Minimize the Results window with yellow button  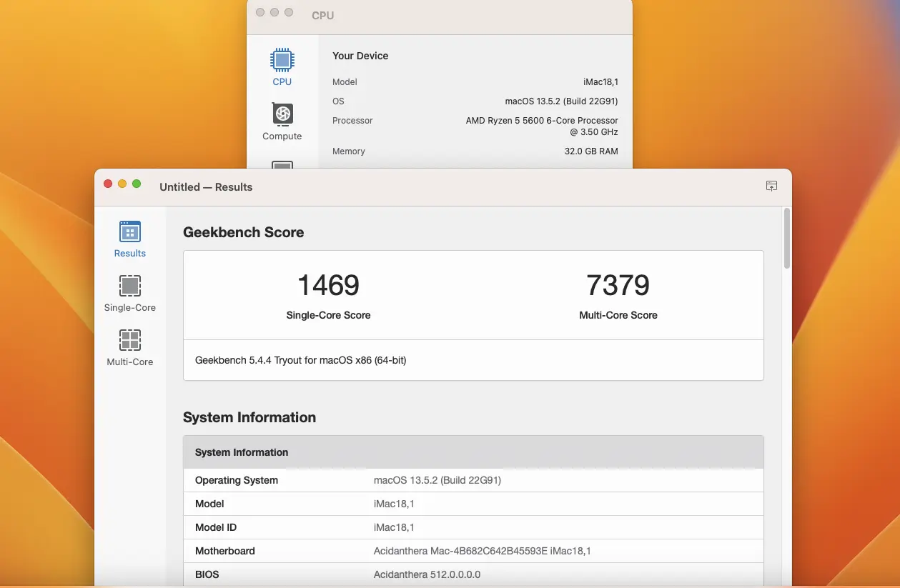[x=122, y=184]
